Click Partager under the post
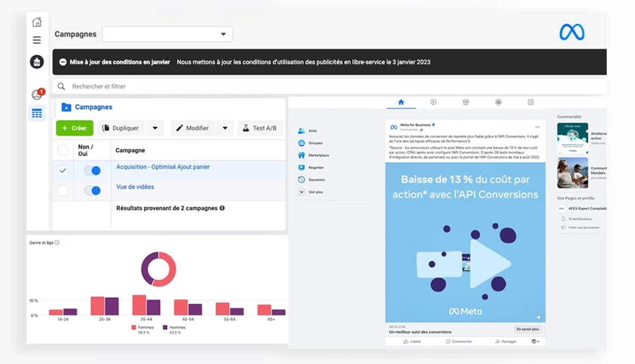The width and height of the screenshot is (635, 364). pyautogui.click(x=506, y=341)
